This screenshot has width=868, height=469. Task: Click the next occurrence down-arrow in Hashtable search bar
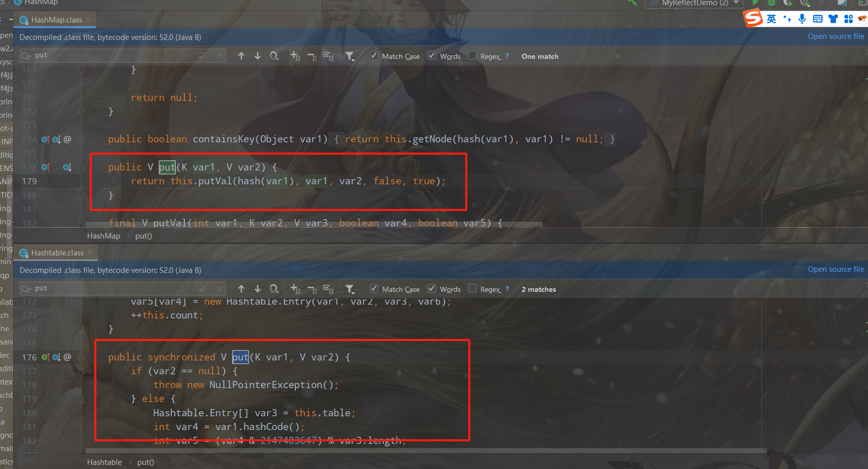click(x=258, y=289)
